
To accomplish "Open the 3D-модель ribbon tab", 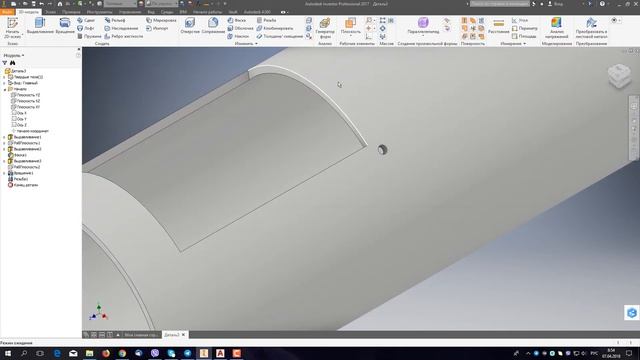I will 29,12.
